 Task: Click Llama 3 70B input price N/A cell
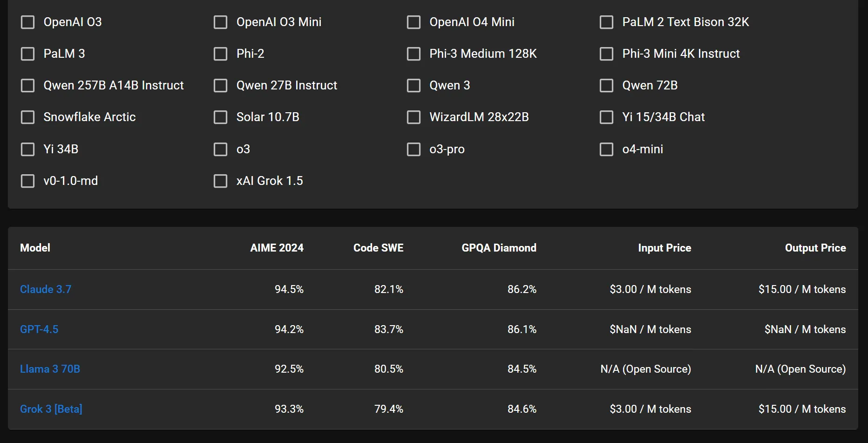tap(646, 369)
